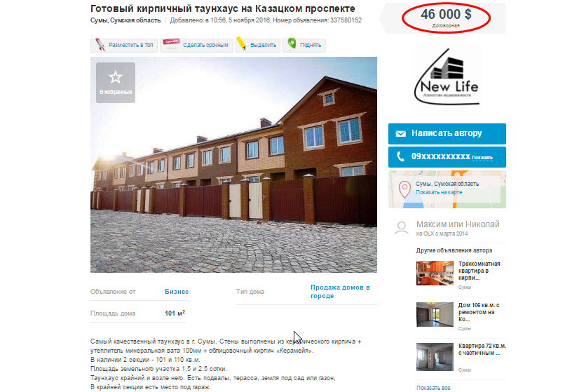The height and width of the screenshot is (392, 565).
Task: Click the author profile avatar icon
Action: pyautogui.click(x=402, y=228)
